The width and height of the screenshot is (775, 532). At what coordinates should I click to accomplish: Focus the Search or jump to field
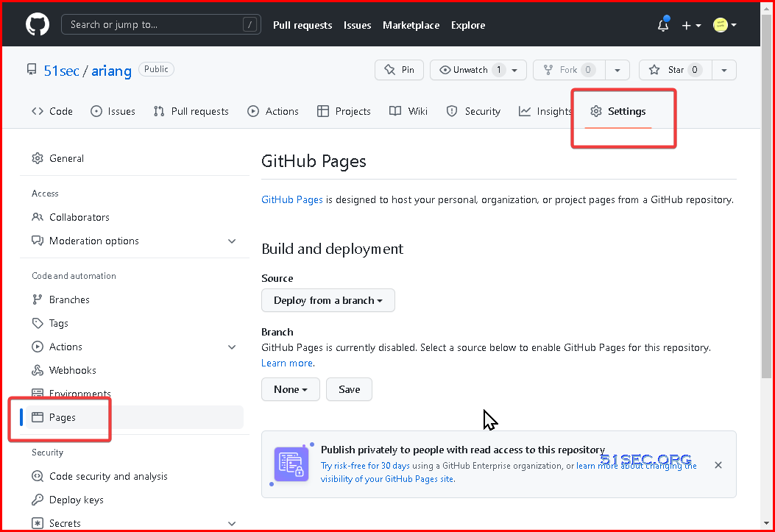(x=161, y=25)
